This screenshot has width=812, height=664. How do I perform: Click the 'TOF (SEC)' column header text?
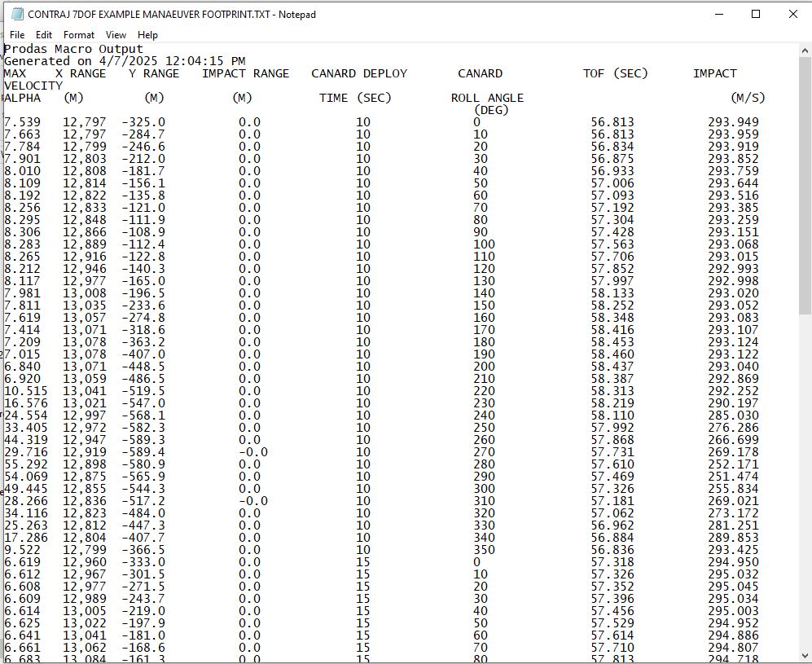pos(615,73)
